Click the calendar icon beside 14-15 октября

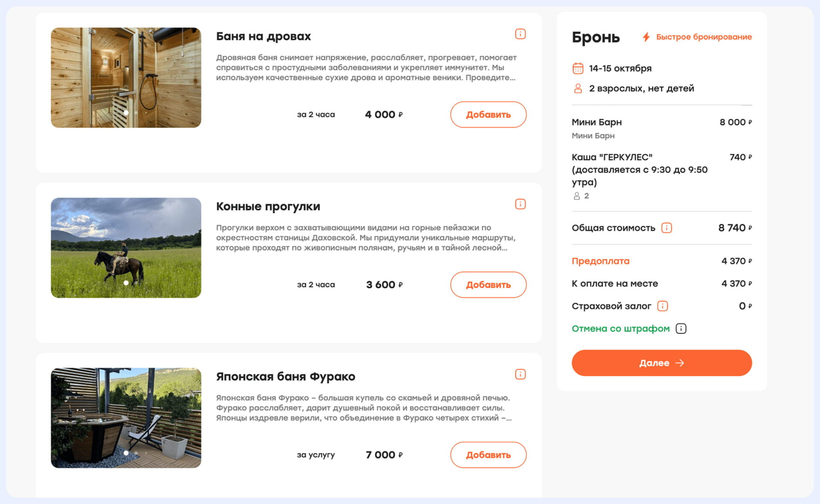578,68
